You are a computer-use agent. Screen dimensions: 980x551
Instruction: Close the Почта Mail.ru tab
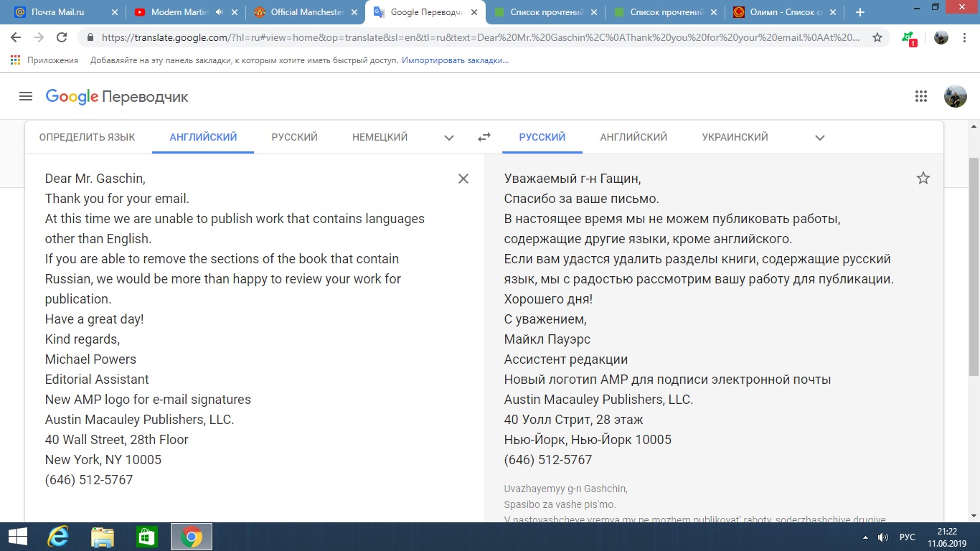click(114, 12)
